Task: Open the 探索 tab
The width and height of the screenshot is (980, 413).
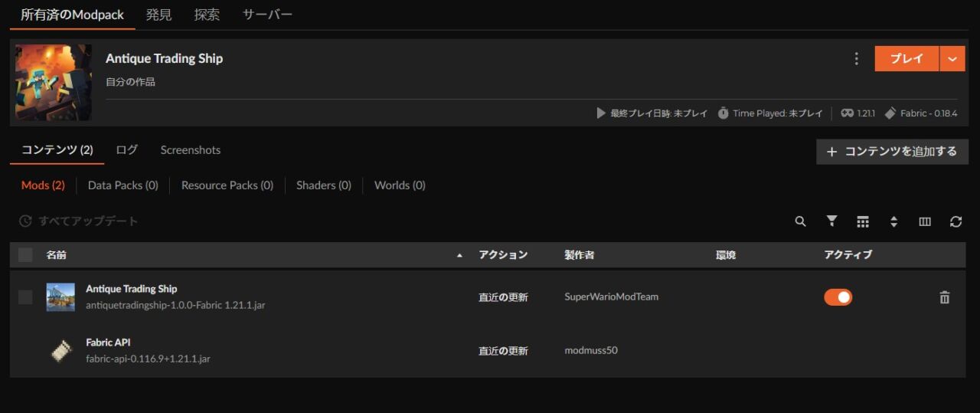Action: pos(207,15)
